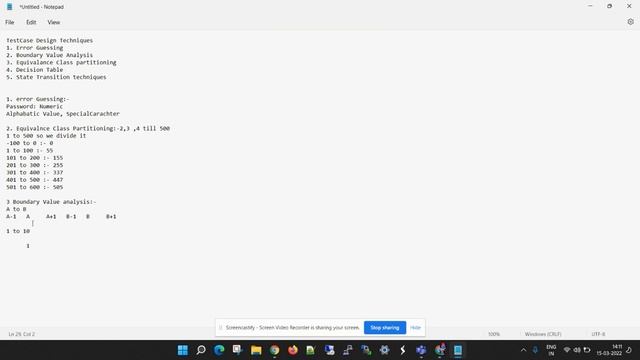Open Wi-Fi network icon in tray
The height and width of the screenshot is (360, 640).
(x=567, y=350)
